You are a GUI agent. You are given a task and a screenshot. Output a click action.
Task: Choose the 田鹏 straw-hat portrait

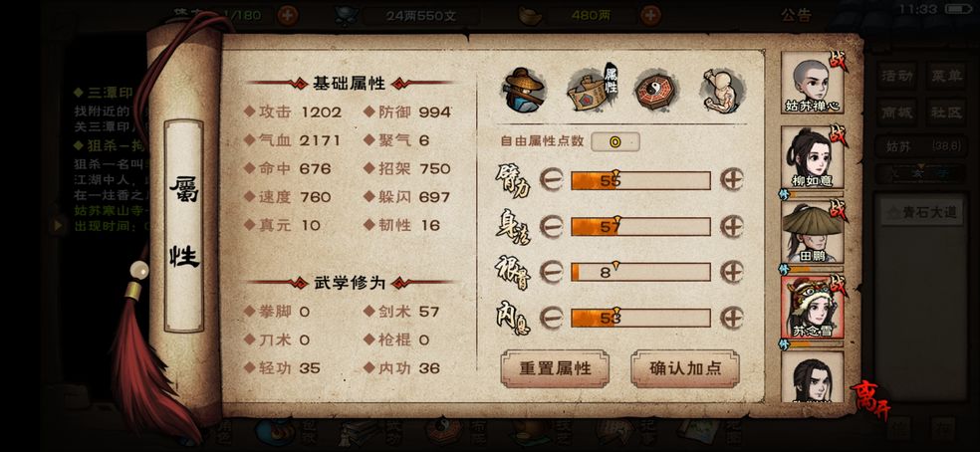(813, 233)
